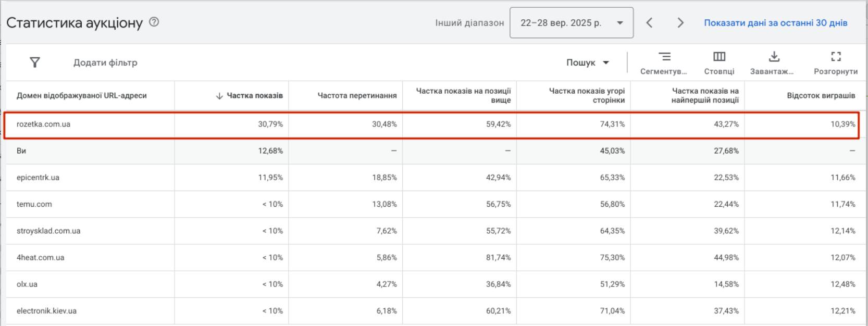The width and height of the screenshot is (868, 326).
Task: Go to previous date range
Action: tap(649, 22)
